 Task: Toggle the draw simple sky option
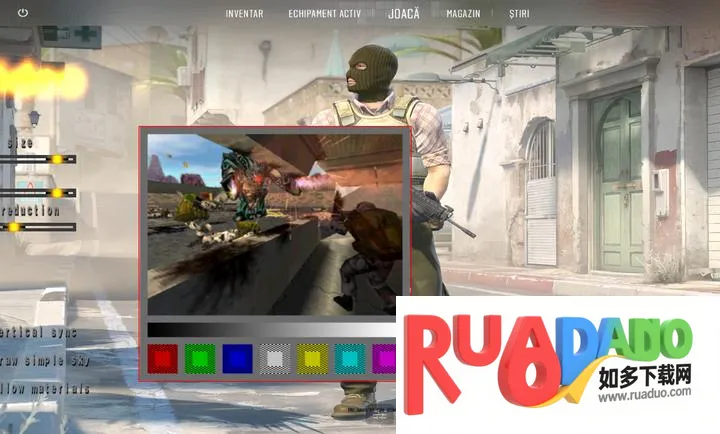tap(42, 361)
